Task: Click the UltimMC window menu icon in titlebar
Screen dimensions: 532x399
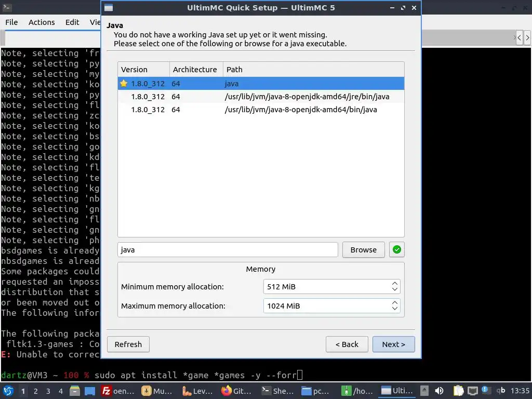Action: click(109, 7)
